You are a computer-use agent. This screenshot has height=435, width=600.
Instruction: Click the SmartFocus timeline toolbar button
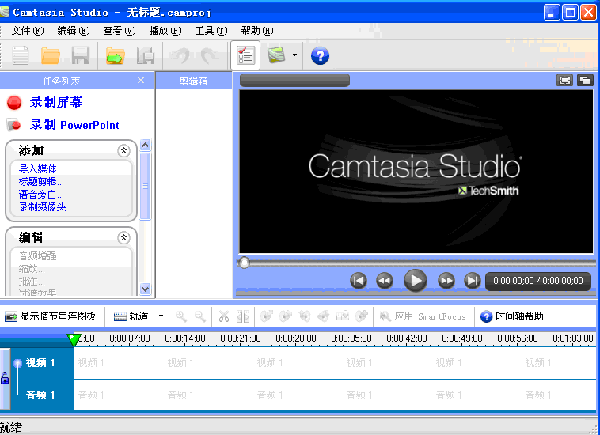click(422, 316)
